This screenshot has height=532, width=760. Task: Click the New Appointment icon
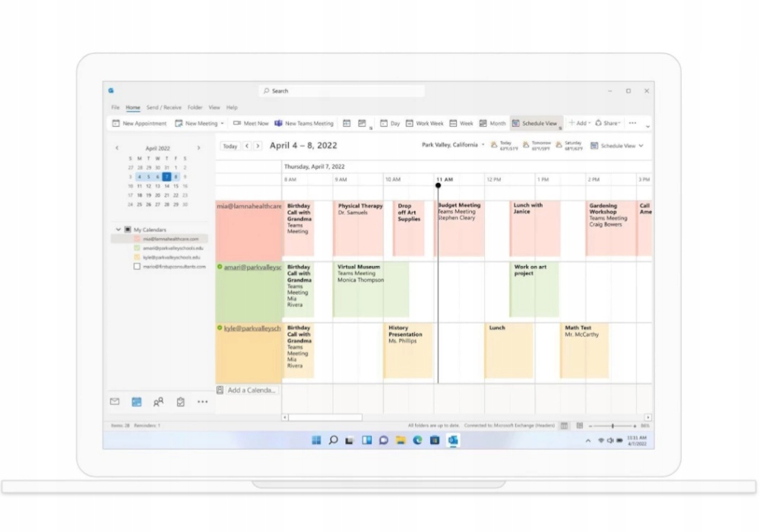[116, 123]
